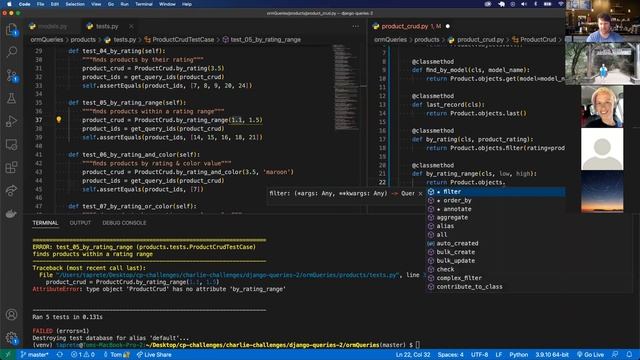Change the Spaces: 4 indentation setting
This screenshot has width=640, height=360.
click(451, 355)
